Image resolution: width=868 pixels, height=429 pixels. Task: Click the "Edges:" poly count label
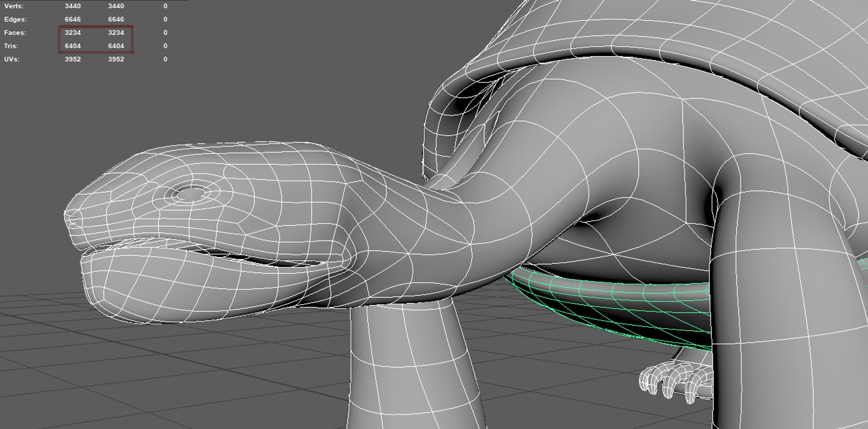[x=15, y=19]
